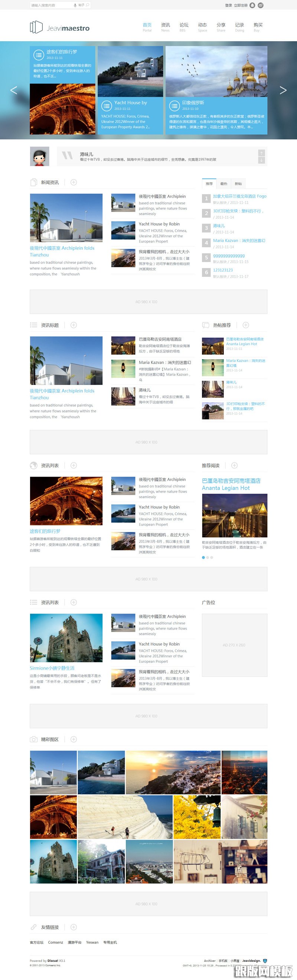Screen dimensions: 297x980
Task: Click the QQ login penguin icon
Action: (x=252, y=5)
